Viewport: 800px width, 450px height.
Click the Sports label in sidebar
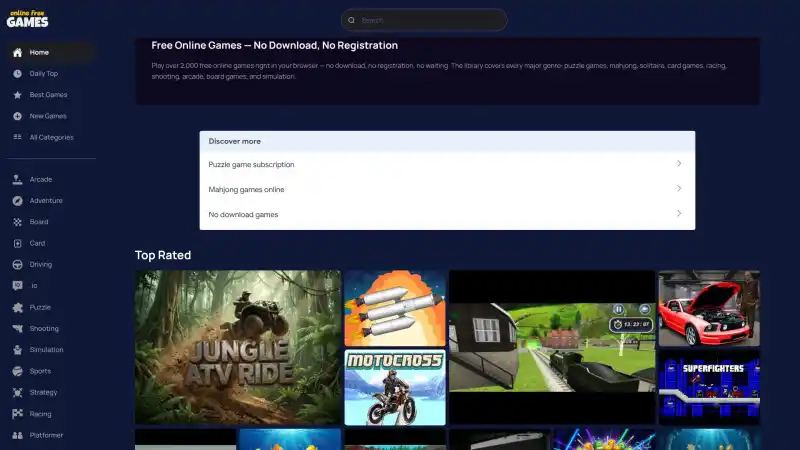coord(40,371)
